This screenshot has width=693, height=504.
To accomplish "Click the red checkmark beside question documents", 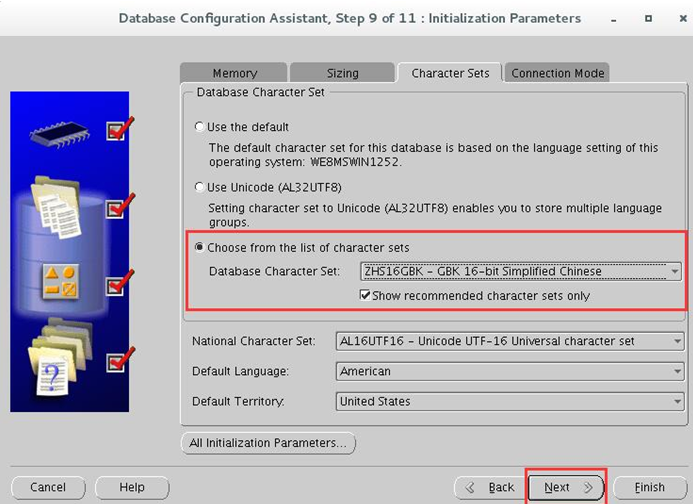I will click(120, 360).
